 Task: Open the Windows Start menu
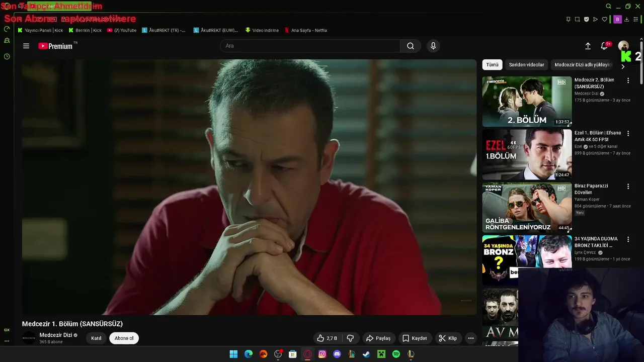pos(233,354)
